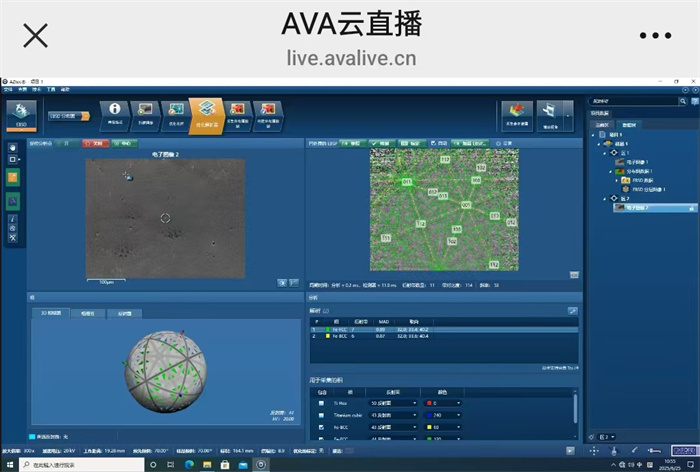Switch to the 3D view tab
The height and width of the screenshot is (472, 700).
click(50, 313)
